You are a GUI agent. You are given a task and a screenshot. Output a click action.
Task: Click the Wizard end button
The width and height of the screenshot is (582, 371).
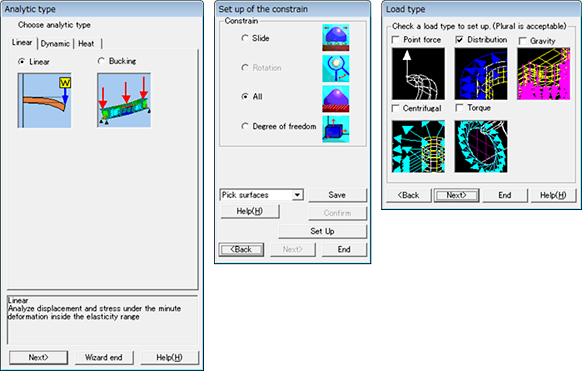pyautogui.click(x=104, y=357)
